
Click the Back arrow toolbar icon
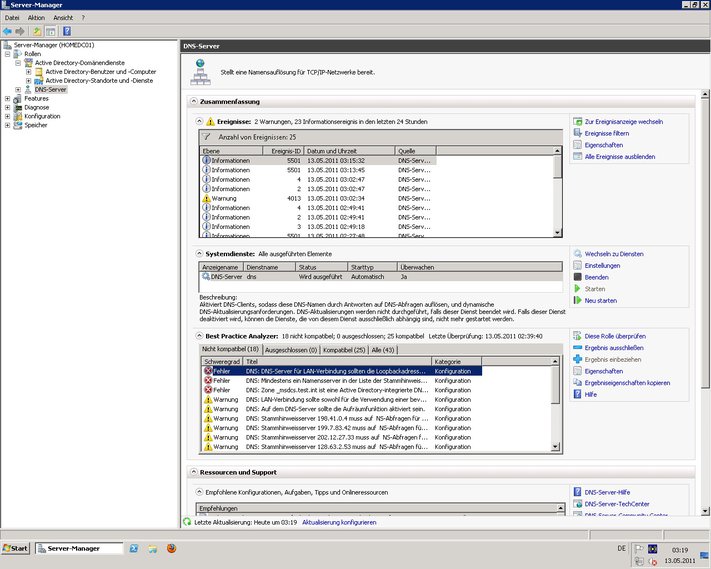pyautogui.click(x=7, y=31)
